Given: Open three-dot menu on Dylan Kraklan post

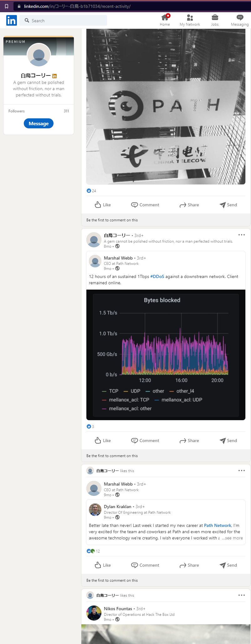Looking at the screenshot, I should (241, 471).
